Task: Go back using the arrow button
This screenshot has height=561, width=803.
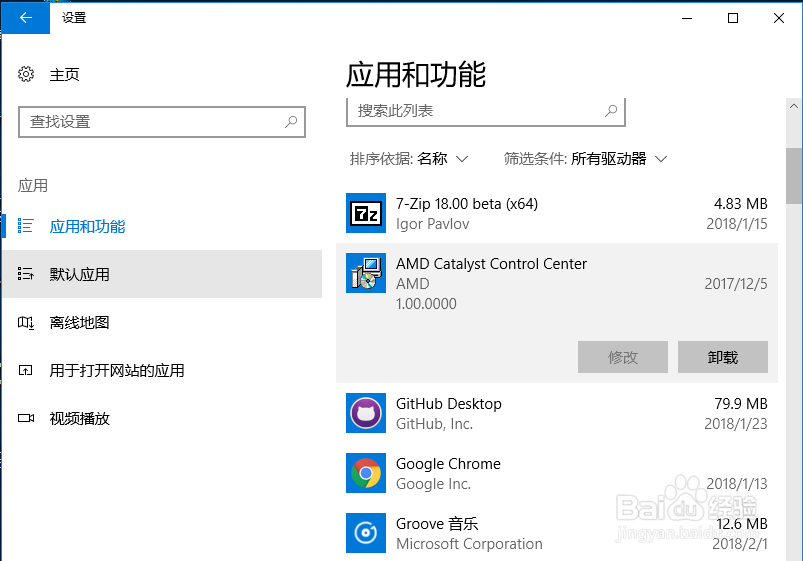Action: point(26,18)
